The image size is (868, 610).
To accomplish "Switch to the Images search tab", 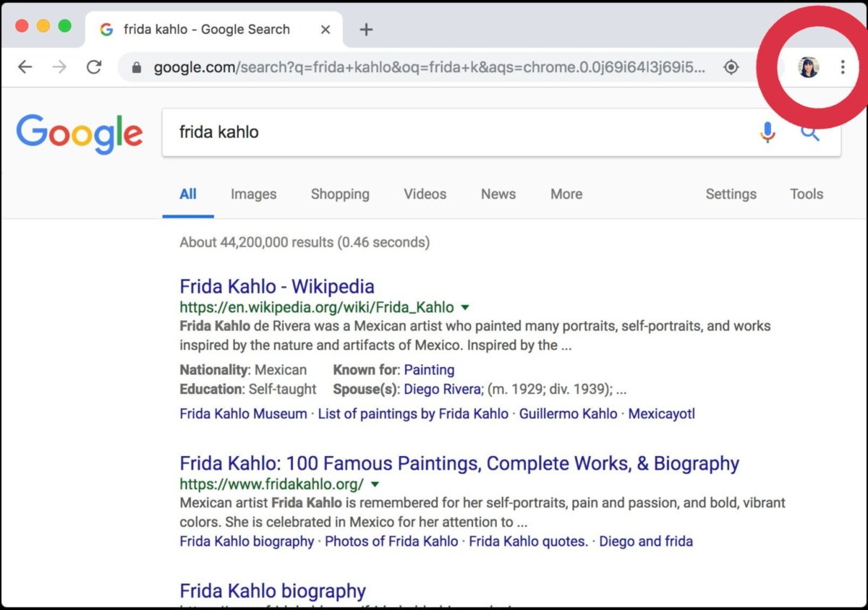I will [253, 194].
